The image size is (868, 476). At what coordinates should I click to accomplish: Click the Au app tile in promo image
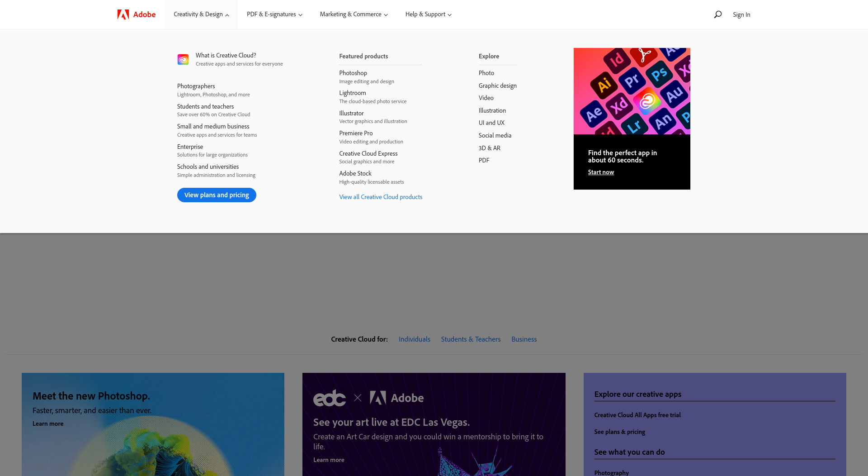pyautogui.click(x=674, y=94)
